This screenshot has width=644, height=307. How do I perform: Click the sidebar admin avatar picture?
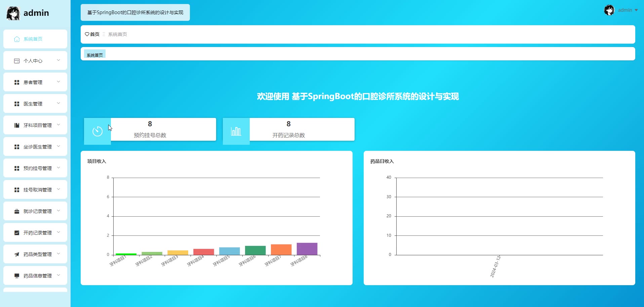point(13,13)
